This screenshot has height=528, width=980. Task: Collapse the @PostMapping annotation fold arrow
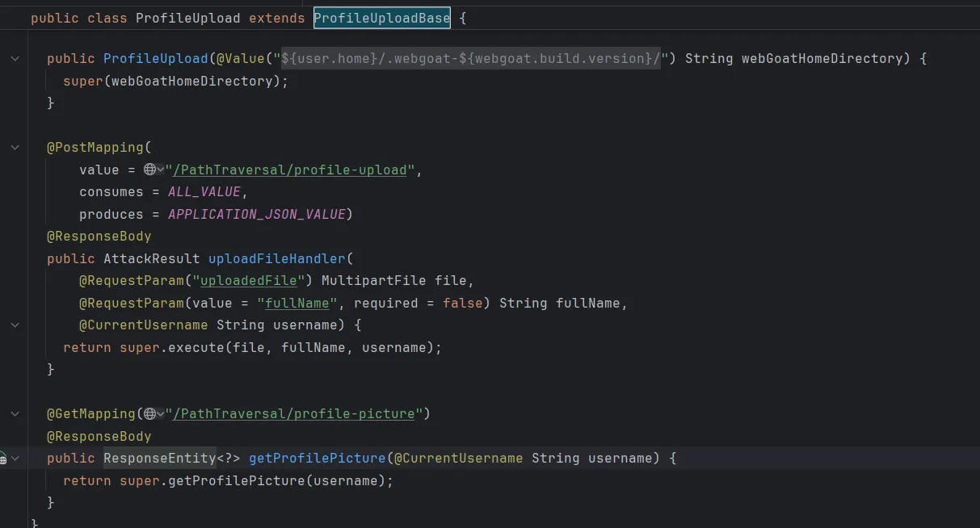point(15,148)
